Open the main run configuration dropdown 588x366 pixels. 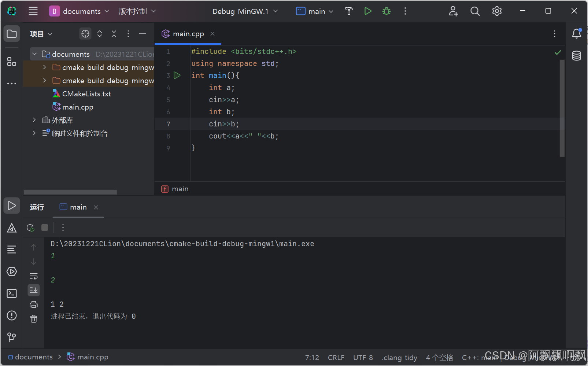(314, 11)
